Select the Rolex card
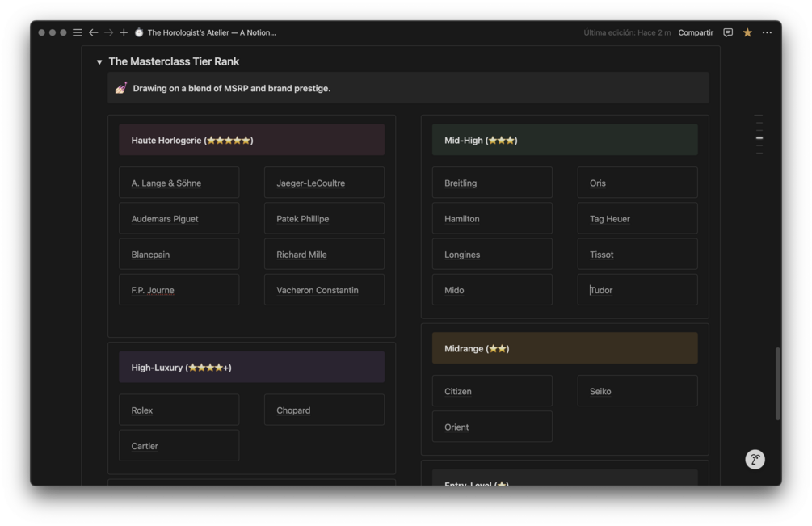Screen dimensions: 812x526 coord(179,410)
